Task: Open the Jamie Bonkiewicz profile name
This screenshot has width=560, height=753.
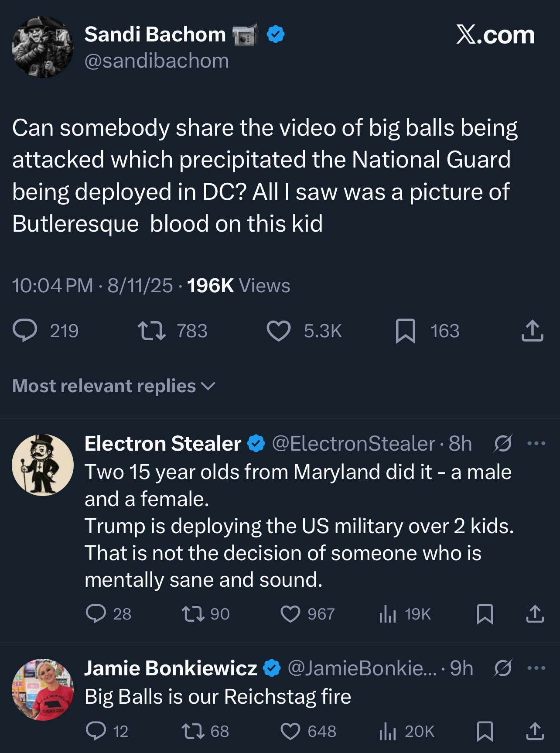Action: tap(171, 668)
